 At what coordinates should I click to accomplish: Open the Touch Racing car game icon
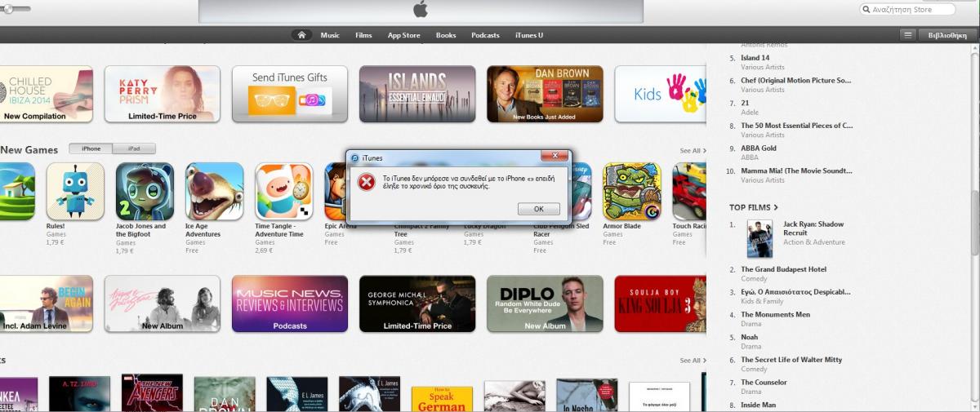click(689, 191)
